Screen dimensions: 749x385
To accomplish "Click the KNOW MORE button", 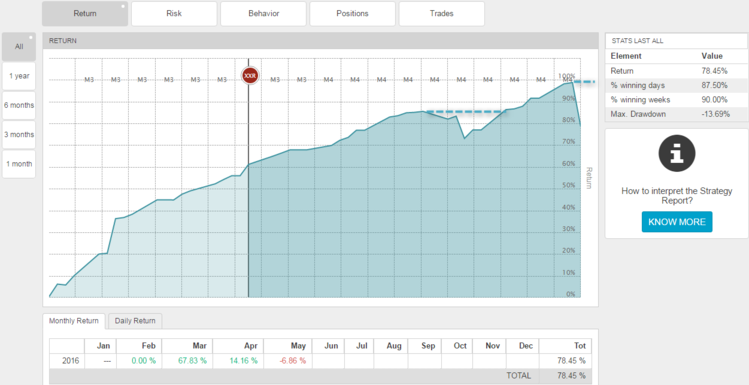I will coord(677,222).
